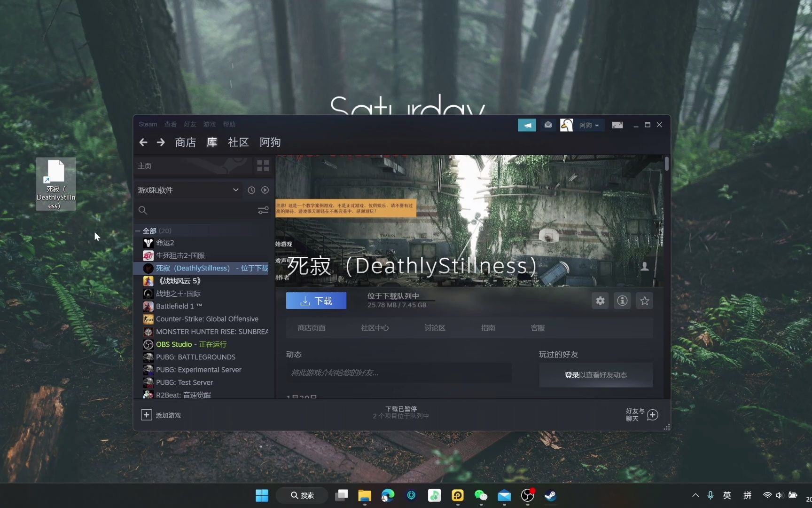Open desktop shortcut 死寂 DeathlyStillness
This screenshot has height=508, width=812.
coord(55,184)
